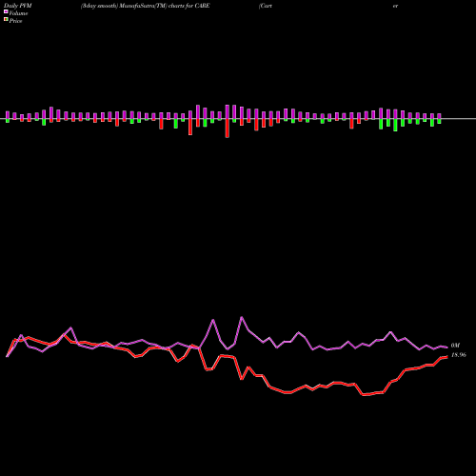476x476 pixels.
Task: Click the '18.96' price end label
Action: click(x=459, y=355)
